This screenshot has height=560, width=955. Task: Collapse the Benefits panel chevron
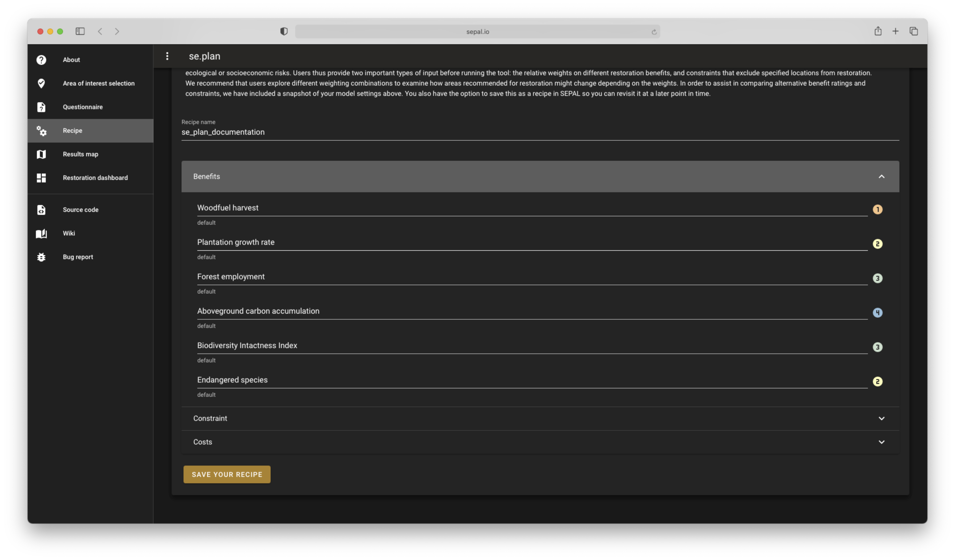pos(881,177)
